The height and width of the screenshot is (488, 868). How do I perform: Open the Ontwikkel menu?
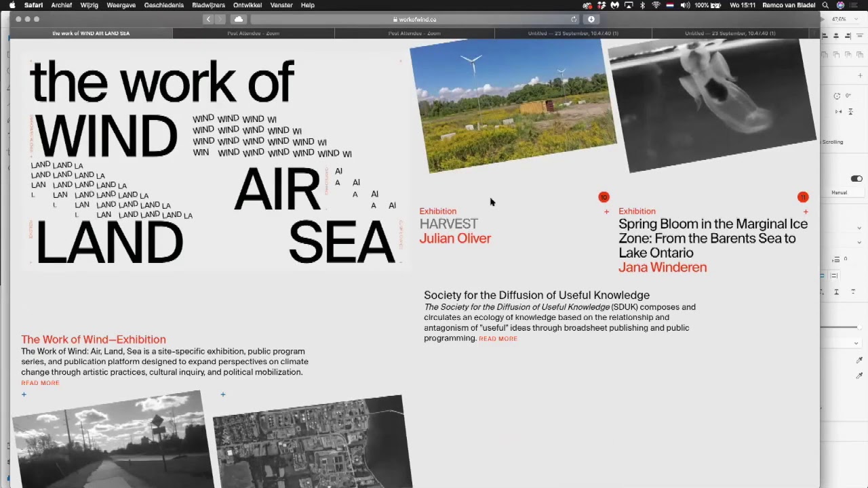click(248, 5)
